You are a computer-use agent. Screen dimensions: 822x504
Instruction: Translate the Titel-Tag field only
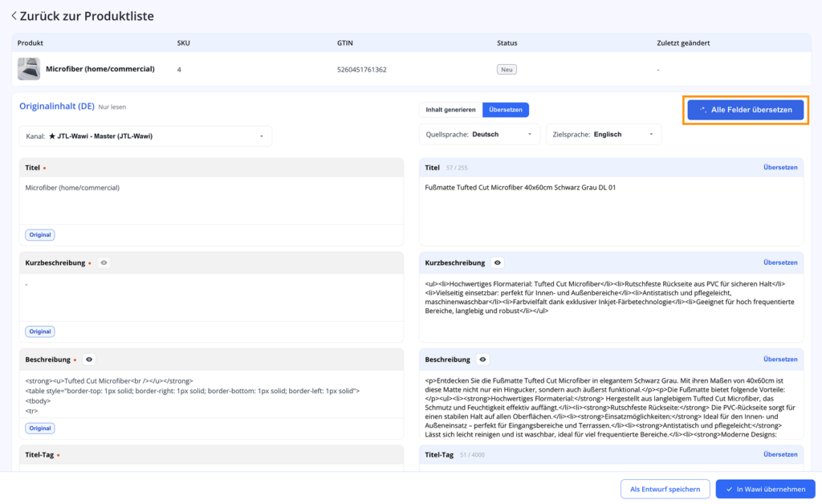[x=780, y=455]
